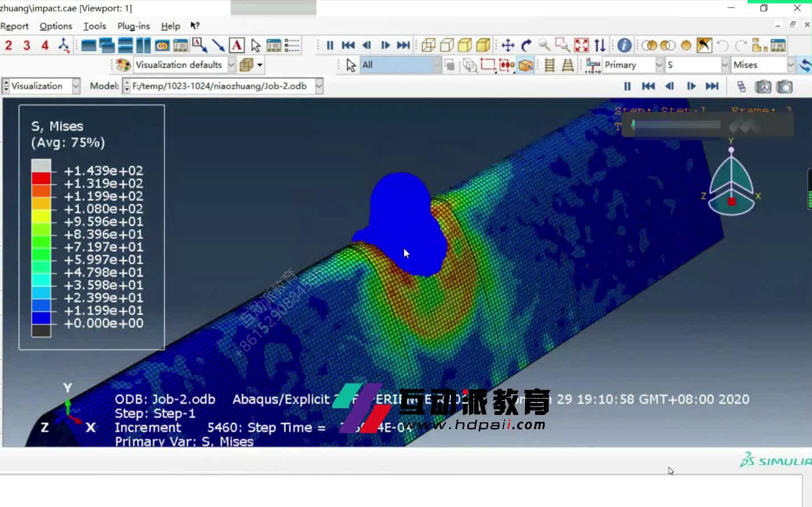Expand the Primary field output dropdown
Screen dimensions: 812x507
(658, 64)
